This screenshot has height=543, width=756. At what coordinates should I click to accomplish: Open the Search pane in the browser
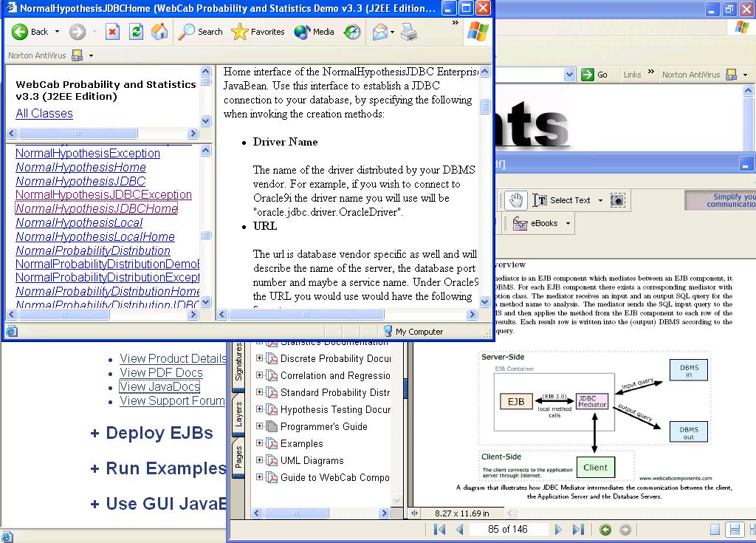click(x=200, y=32)
